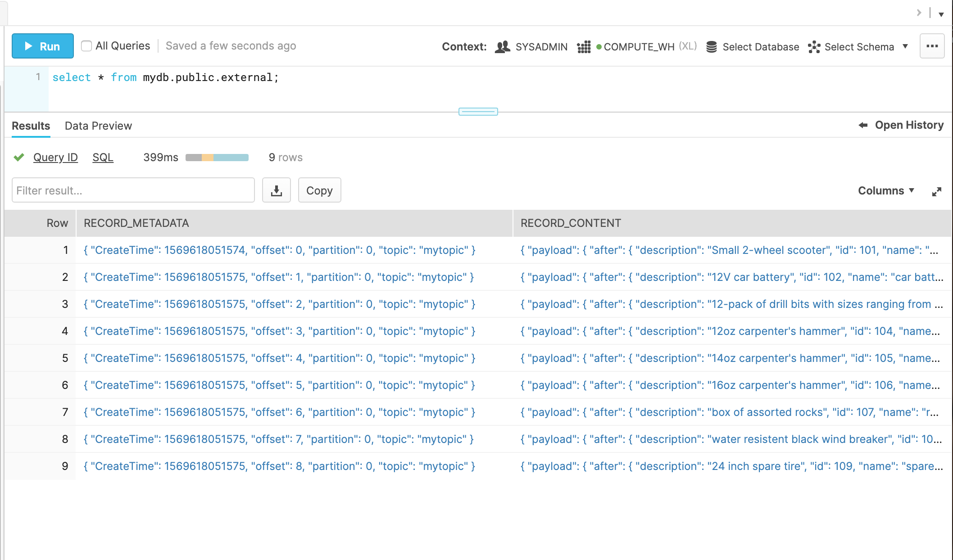The height and width of the screenshot is (560, 953).
Task: Click the pane resize handle below editor
Action: [x=478, y=112]
